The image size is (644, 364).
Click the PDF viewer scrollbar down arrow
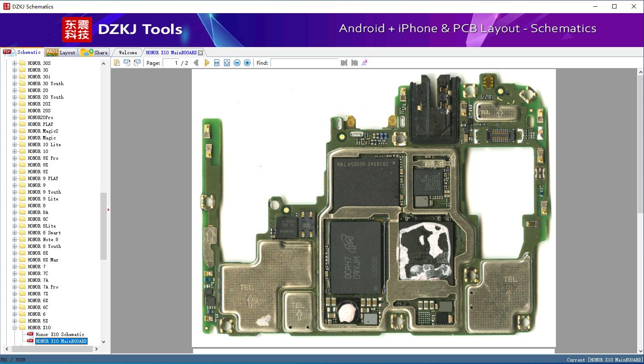(x=641, y=350)
